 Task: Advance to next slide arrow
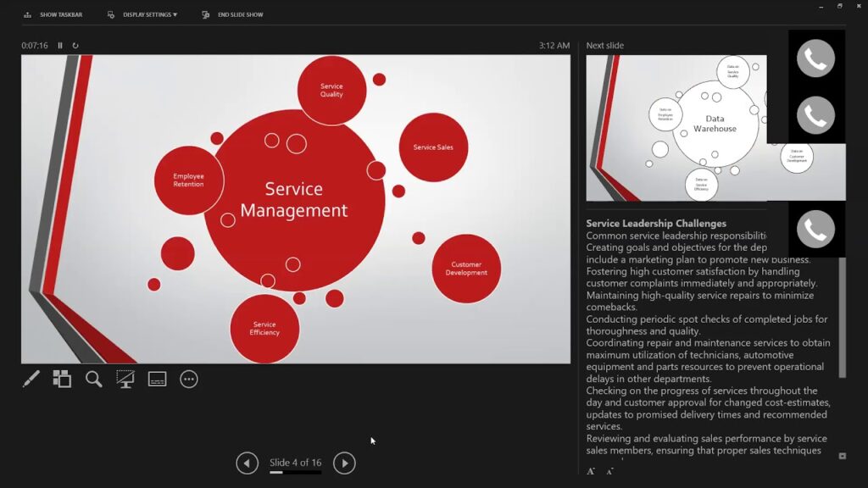tap(343, 463)
